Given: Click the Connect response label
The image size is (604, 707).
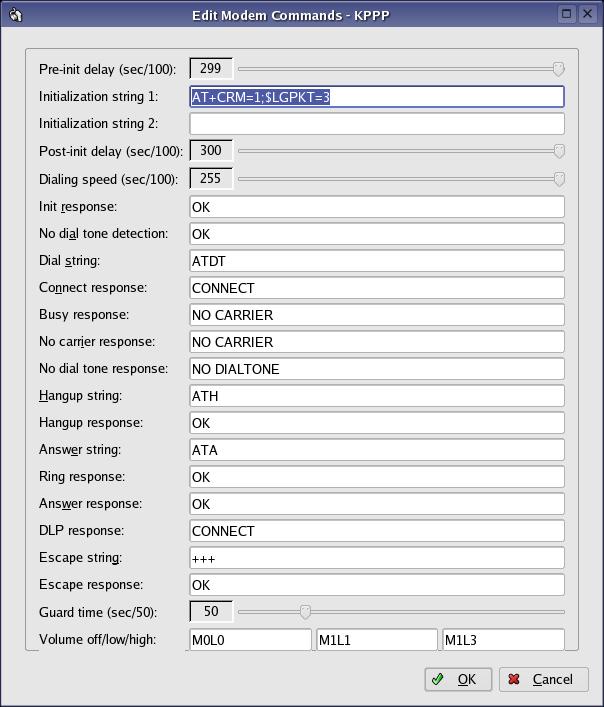Looking at the screenshot, I should [93, 288].
